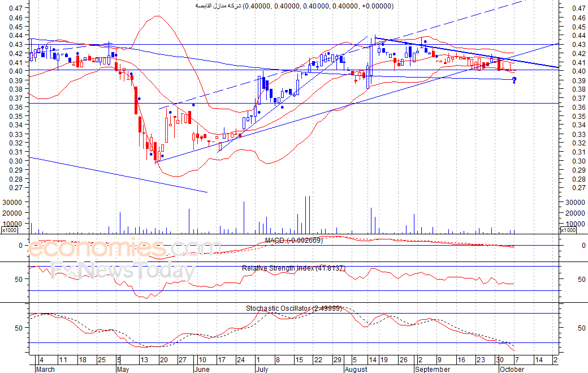The height and width of the screenshot is (373, 588).
Task: Click the MACD zero level label on left
Action: 20,246
